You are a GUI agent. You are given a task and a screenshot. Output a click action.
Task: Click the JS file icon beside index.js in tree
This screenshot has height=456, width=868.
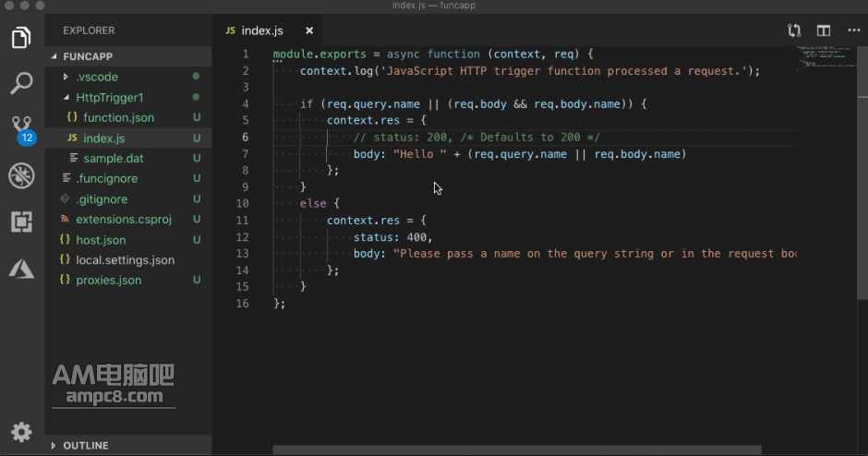72,138
